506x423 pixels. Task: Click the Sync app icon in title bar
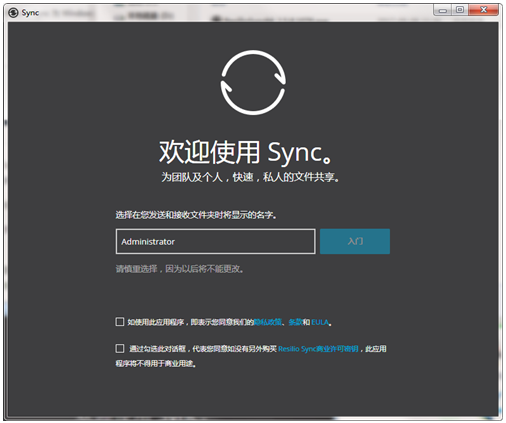pos(13,13)
